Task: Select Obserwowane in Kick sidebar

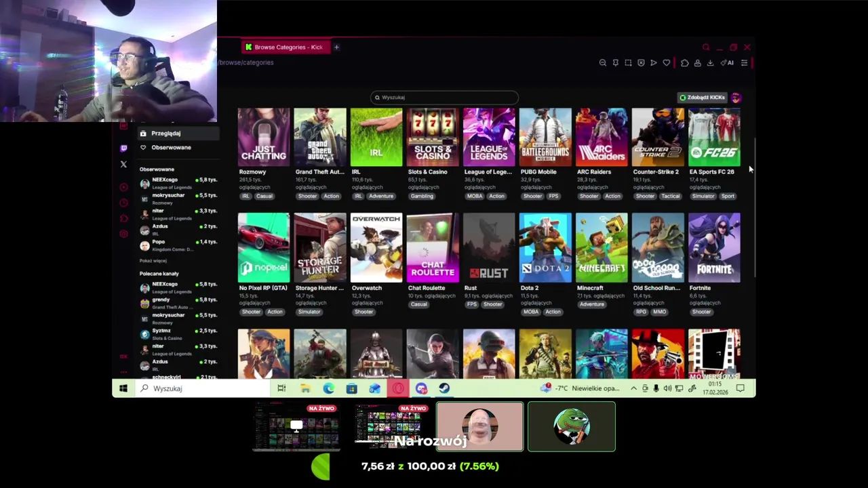Action: pos(178,148)
